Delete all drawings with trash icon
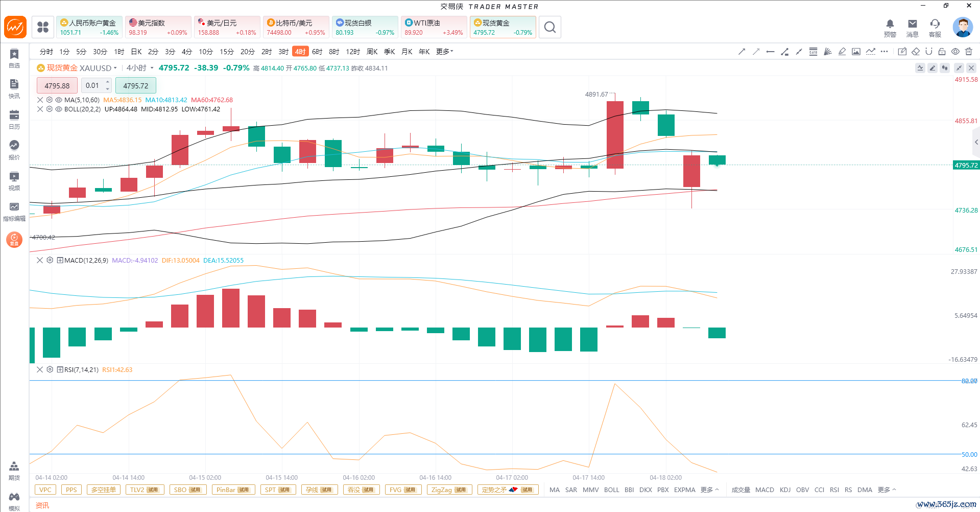Viewport: 980px width, 512px height. (x=969, y=52)
